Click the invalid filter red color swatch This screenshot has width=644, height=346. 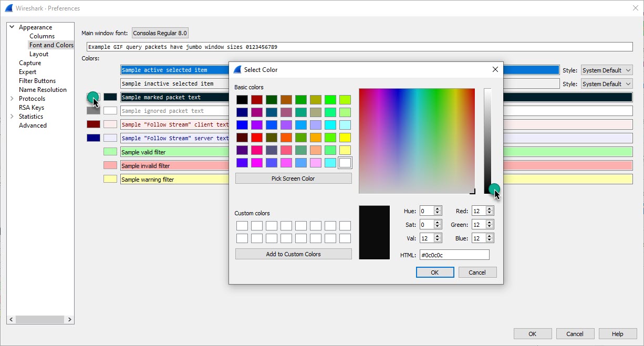110,165
